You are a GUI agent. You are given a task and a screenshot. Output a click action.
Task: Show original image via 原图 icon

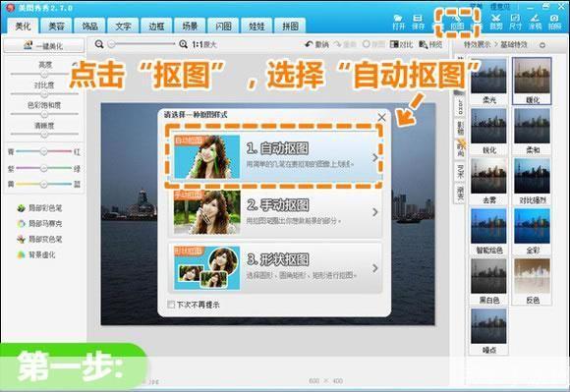coord(373,44)
